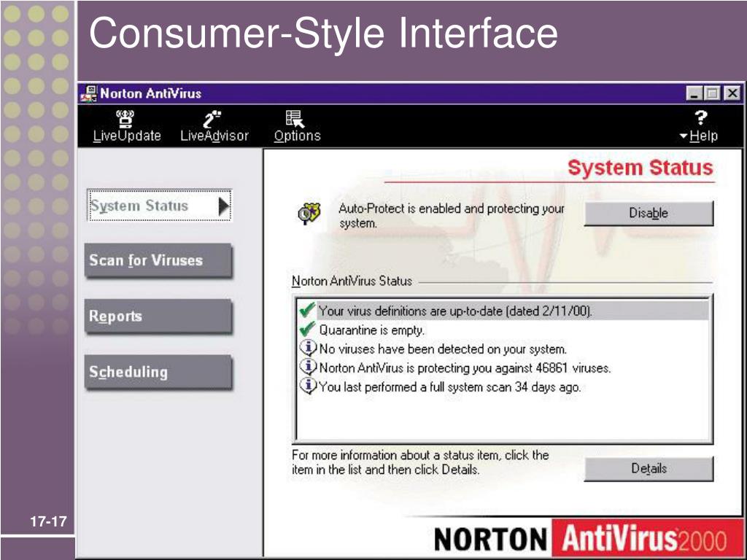
Task: Select the last full system scan status item
Action: pos(440,386)
